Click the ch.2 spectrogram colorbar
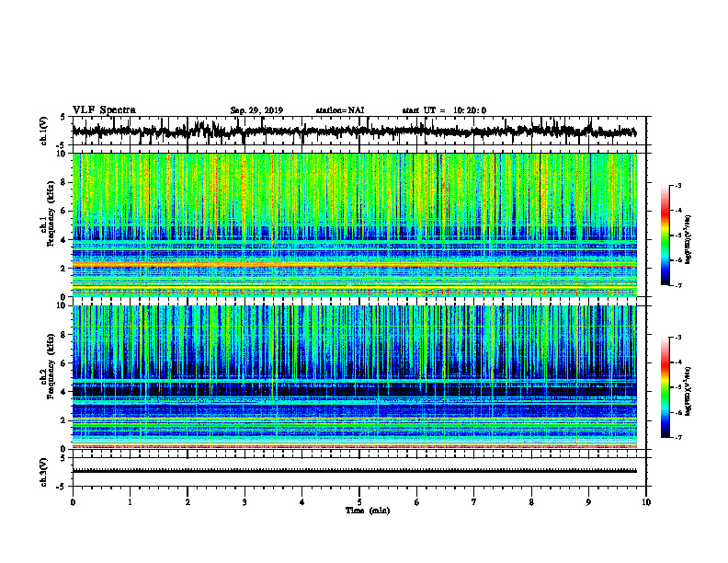728x563 pixels. tap(665, 387)
